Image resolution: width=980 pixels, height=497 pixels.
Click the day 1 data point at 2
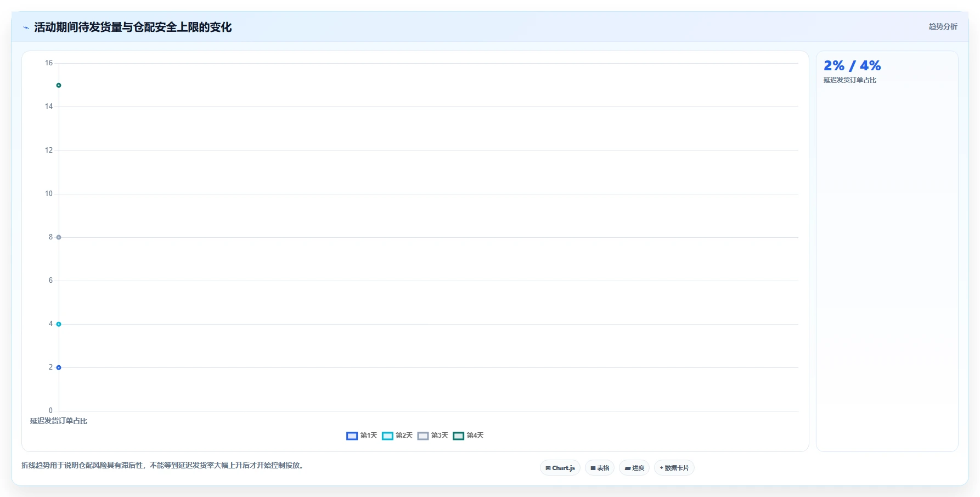[x=59, y=367]
